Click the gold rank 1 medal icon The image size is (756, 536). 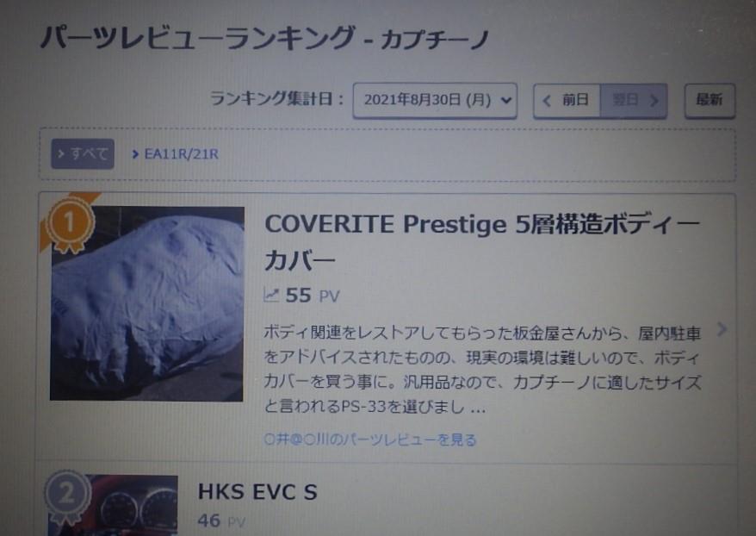(70, 224)
